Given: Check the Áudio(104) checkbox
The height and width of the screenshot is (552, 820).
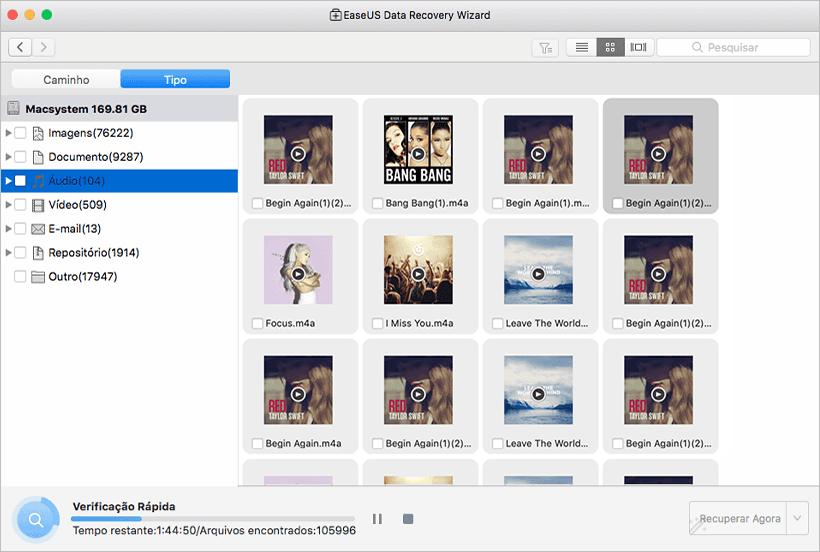Looking at the screenshot, I should pyautogui.click(x=20, y=181).
